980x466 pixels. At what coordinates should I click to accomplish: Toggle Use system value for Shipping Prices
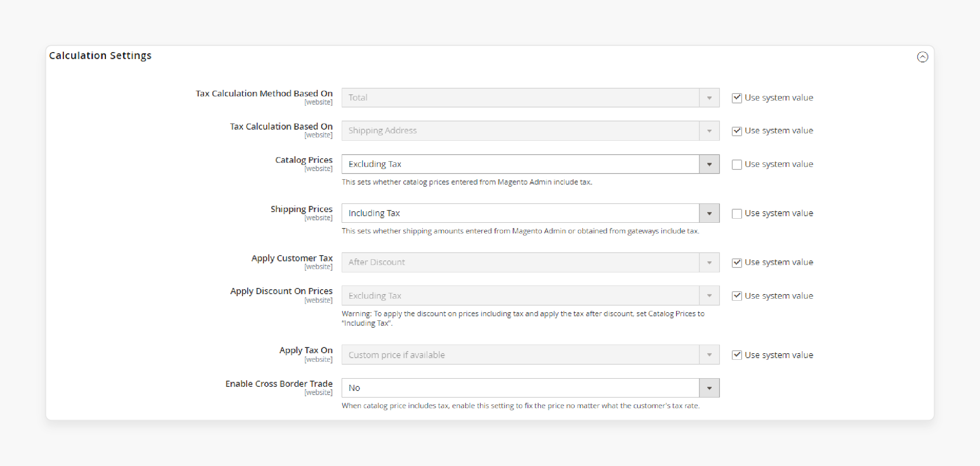pos(736,213)
